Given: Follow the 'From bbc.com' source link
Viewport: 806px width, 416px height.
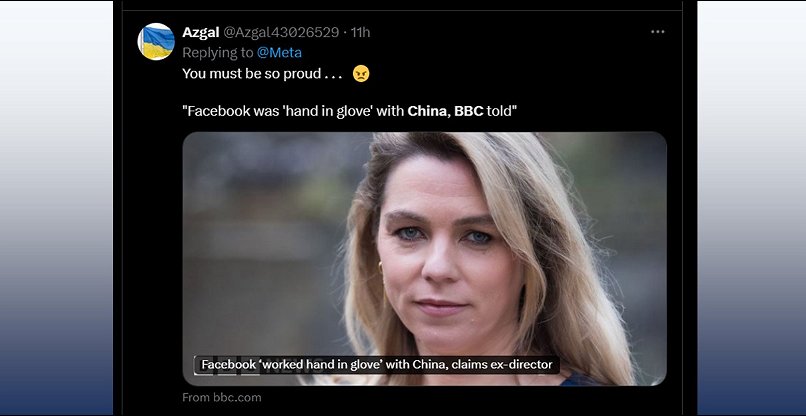Looking at the screenshot, I should click(222, 397).
